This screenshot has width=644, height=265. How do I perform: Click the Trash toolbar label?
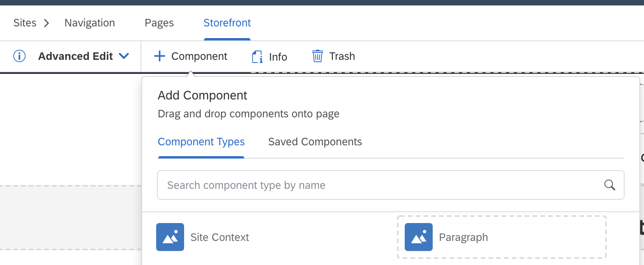point(342,56)
